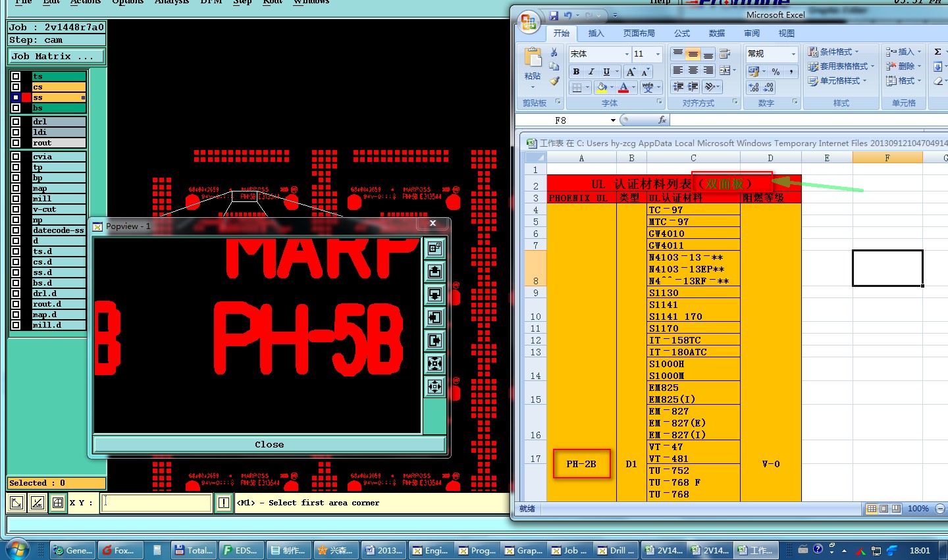Screen dimensions: 948x560
Task: Open the number format dropdown 常规
Action: tap(793, 54)
